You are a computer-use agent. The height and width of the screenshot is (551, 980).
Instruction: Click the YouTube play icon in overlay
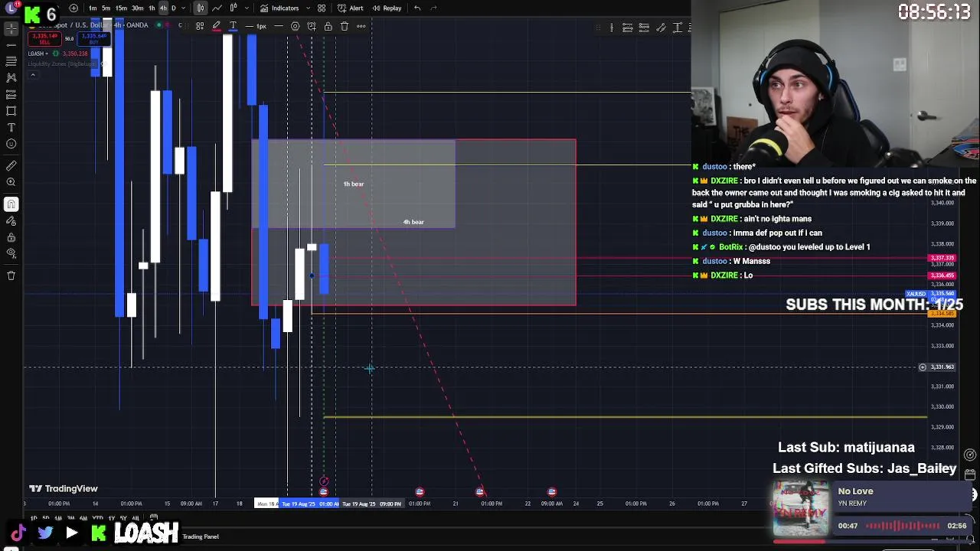point(72,533)
